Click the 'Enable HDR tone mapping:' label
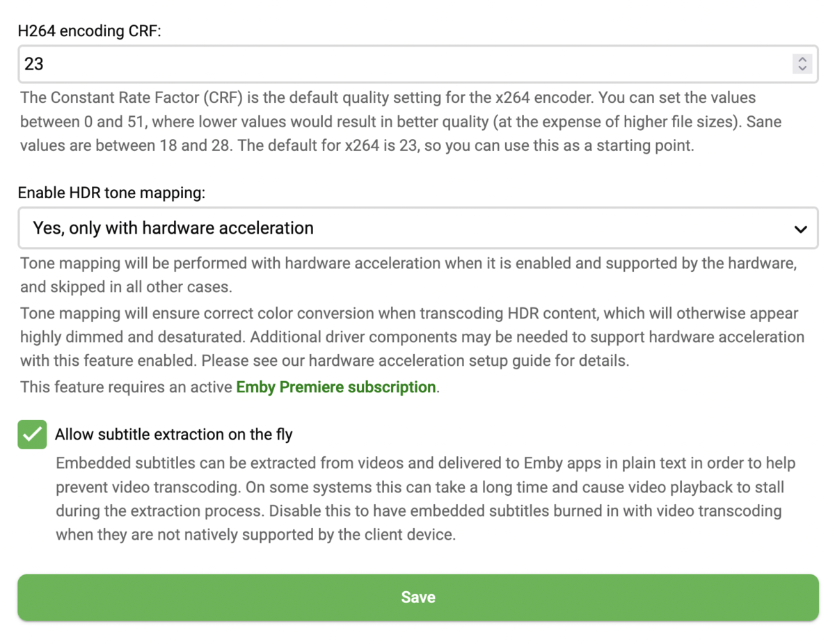The image size is (835, 644). click(x=111, y=193)
